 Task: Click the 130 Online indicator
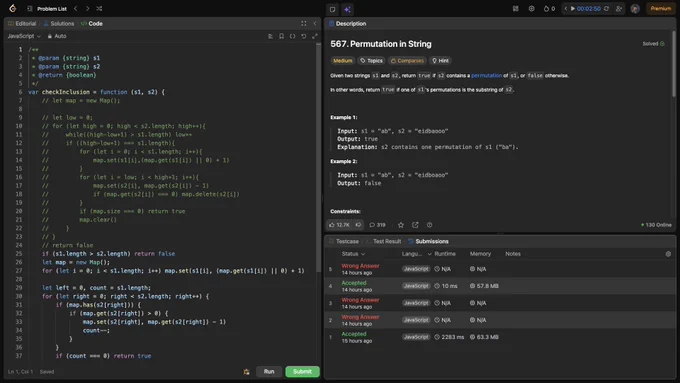coord(656,225)
